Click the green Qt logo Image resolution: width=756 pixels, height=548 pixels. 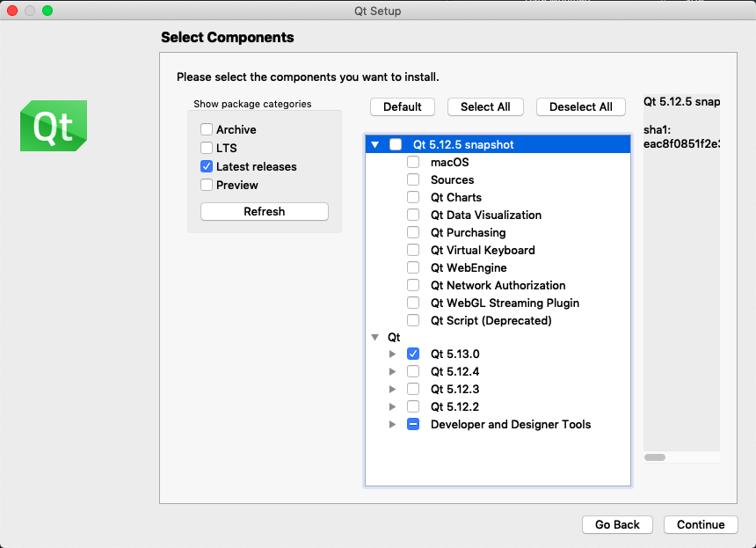click(x=53, y=126)
